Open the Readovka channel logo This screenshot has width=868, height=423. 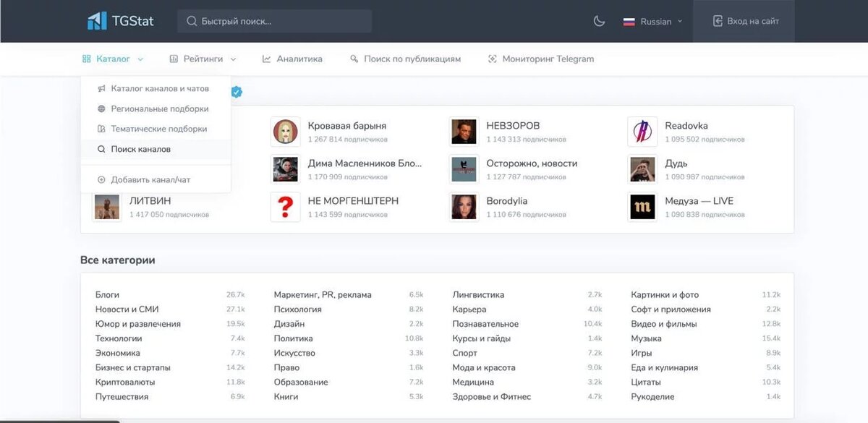[x=642, y=132]
